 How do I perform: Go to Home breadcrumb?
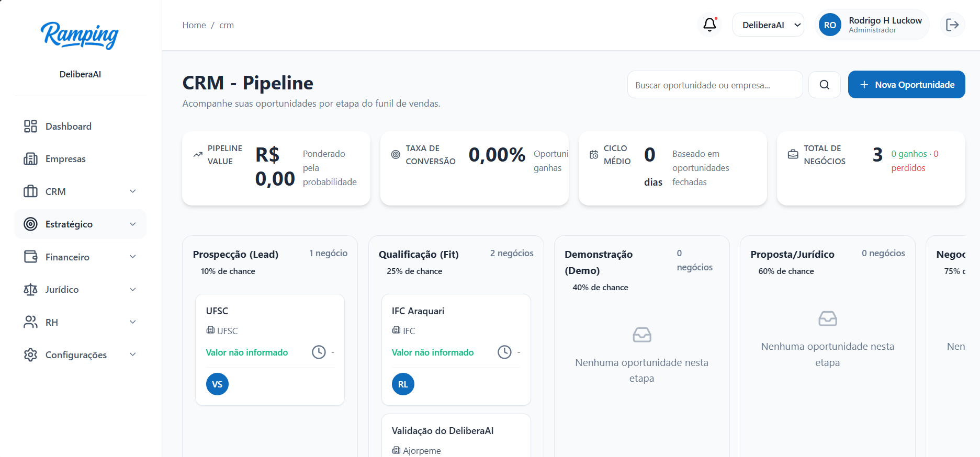pyautogui.click(x=194, y=25)
